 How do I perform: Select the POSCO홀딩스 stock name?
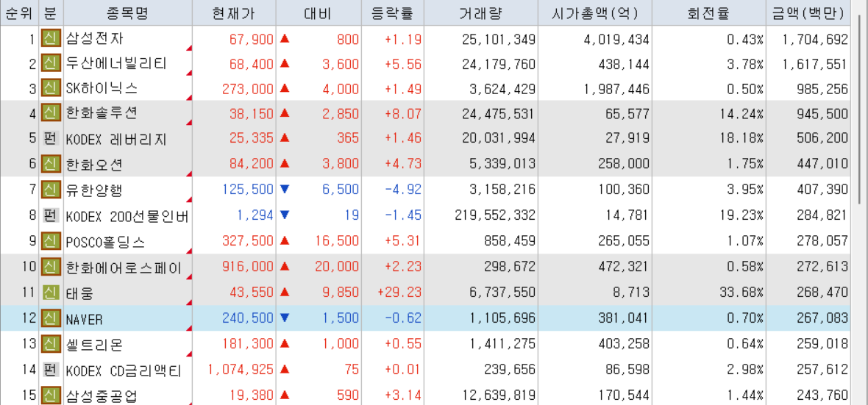(107, 241)
